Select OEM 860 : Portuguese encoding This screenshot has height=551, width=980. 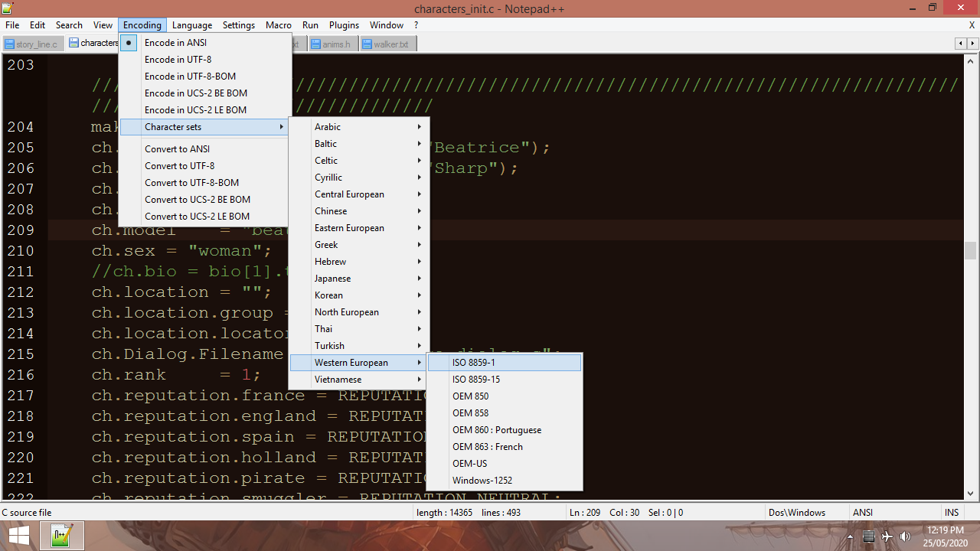click(x=505, y=430)
